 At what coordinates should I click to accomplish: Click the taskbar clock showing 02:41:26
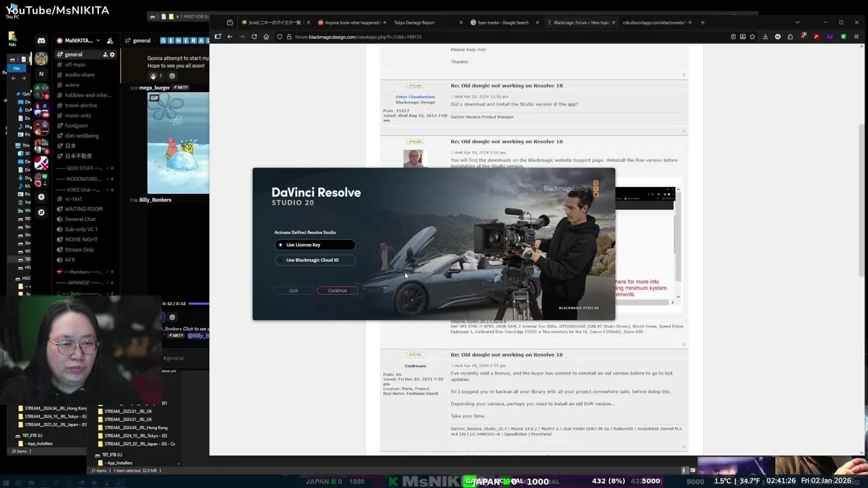[788, 481]
